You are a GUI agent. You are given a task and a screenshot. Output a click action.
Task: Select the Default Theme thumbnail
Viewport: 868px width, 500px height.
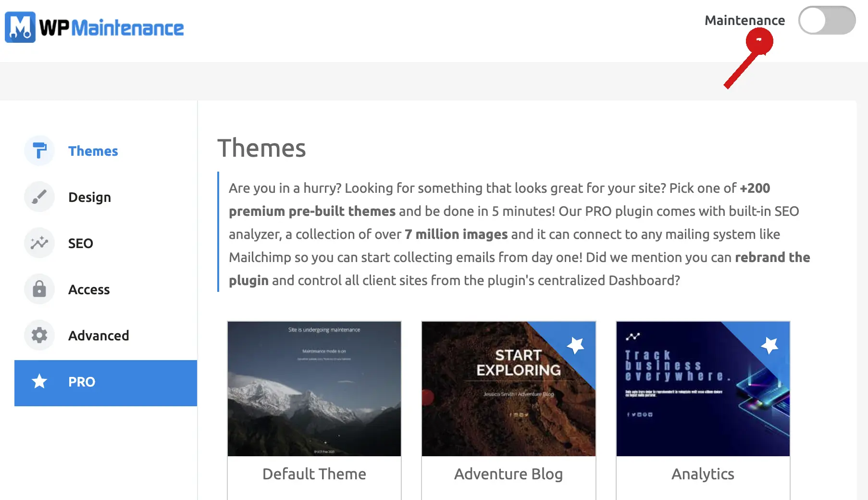pyautogui.click(x=314, y=388)
